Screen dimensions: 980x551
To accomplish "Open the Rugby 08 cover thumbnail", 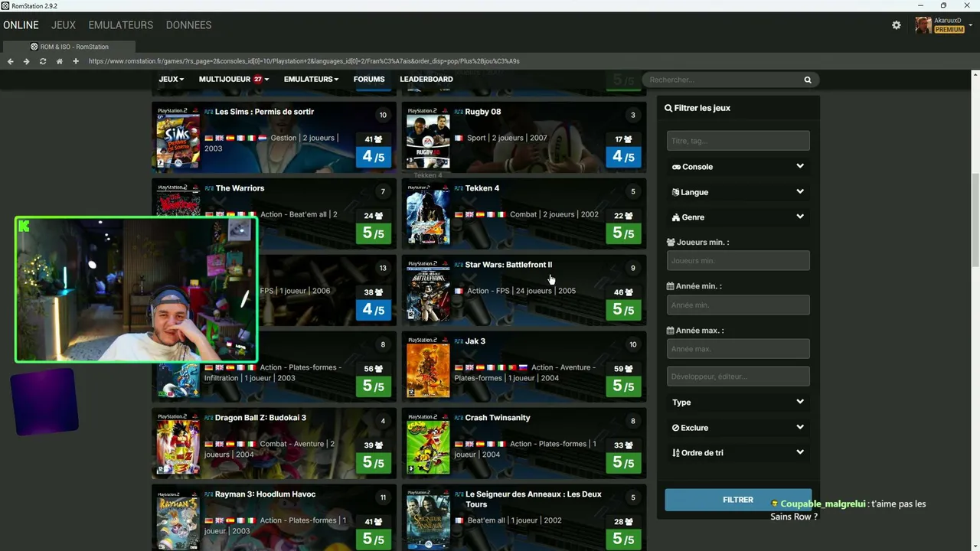I will tap(428, 138).
